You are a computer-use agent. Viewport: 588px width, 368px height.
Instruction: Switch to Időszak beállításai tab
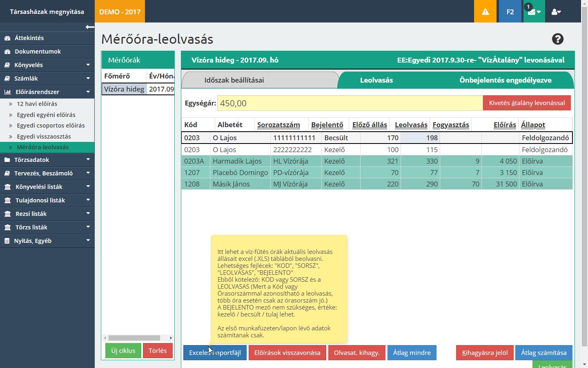[234, 80]
